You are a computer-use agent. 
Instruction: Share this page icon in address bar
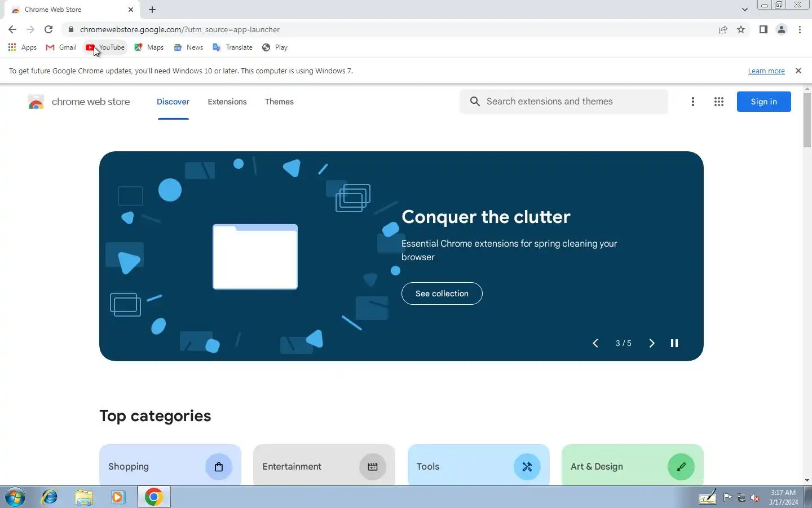[x=723, y=29]
